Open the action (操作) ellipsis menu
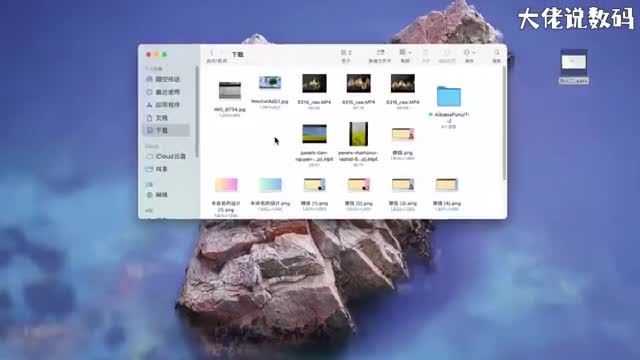The height and width of the screenshot is (360, 640). point(469,52)
